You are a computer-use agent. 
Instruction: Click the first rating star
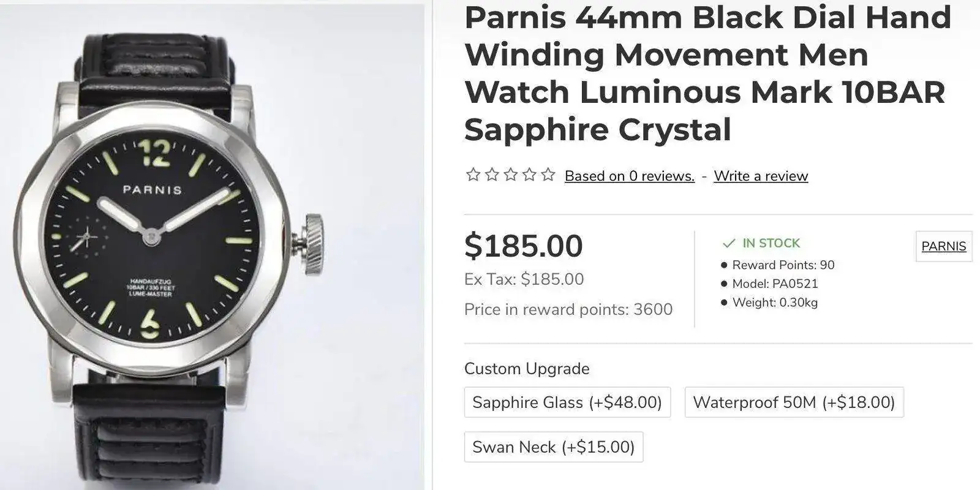(x=473, y=175)
